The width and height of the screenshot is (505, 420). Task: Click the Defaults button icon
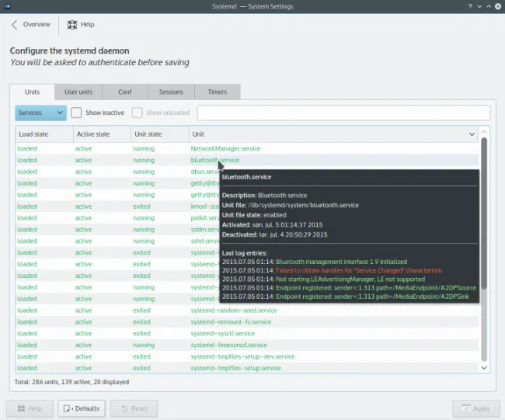coord(68,408)
